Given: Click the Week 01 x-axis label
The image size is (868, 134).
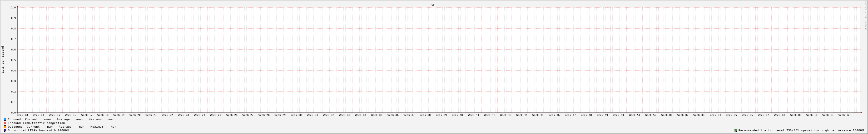Looking at the screenshot, I should pyautogui.click(x=667, y=115).
